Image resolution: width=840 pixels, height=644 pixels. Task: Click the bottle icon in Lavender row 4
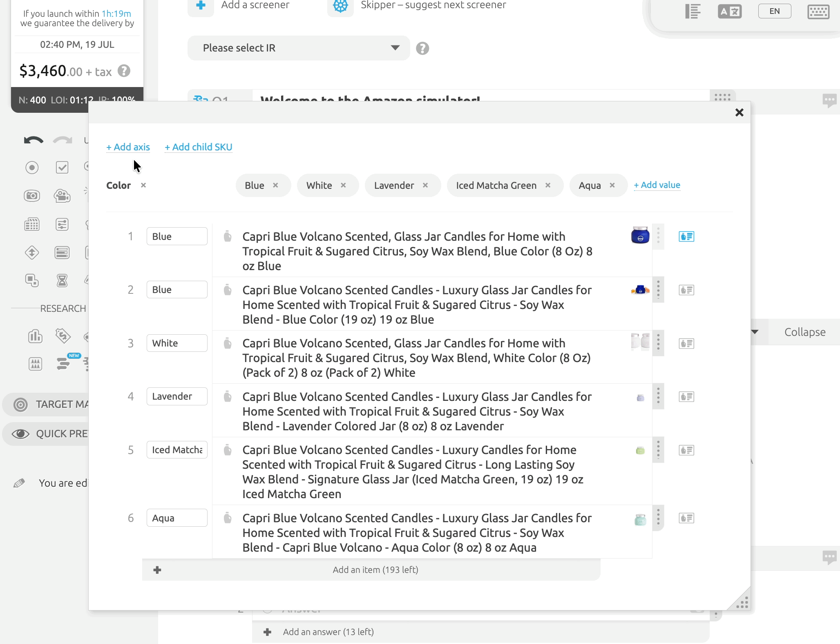pos(228,396)
